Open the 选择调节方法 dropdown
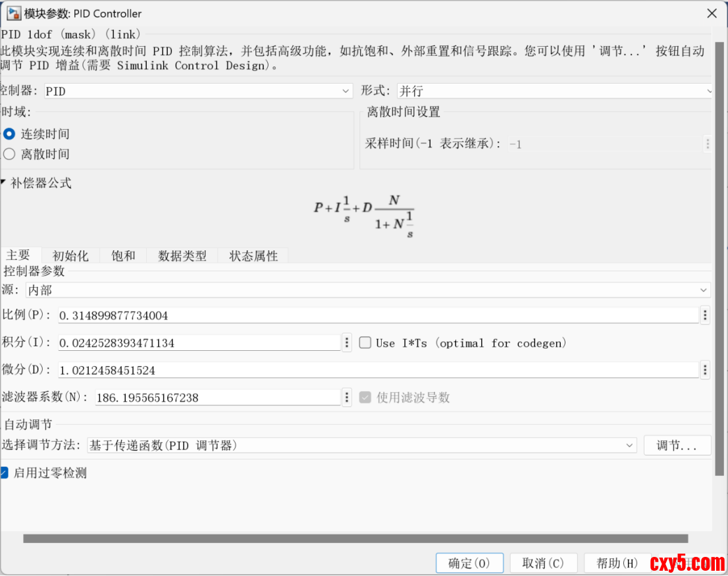Screen dimensions: 728x576 362,445
